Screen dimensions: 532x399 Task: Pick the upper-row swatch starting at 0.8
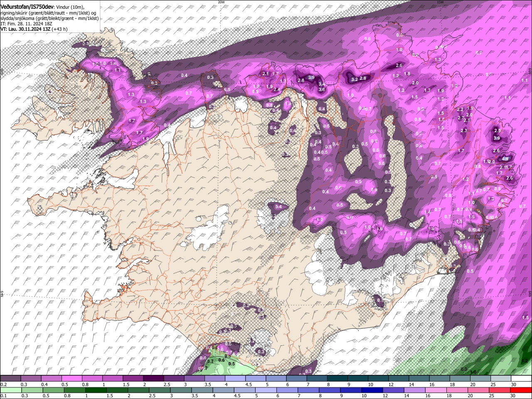pos(92,379)
